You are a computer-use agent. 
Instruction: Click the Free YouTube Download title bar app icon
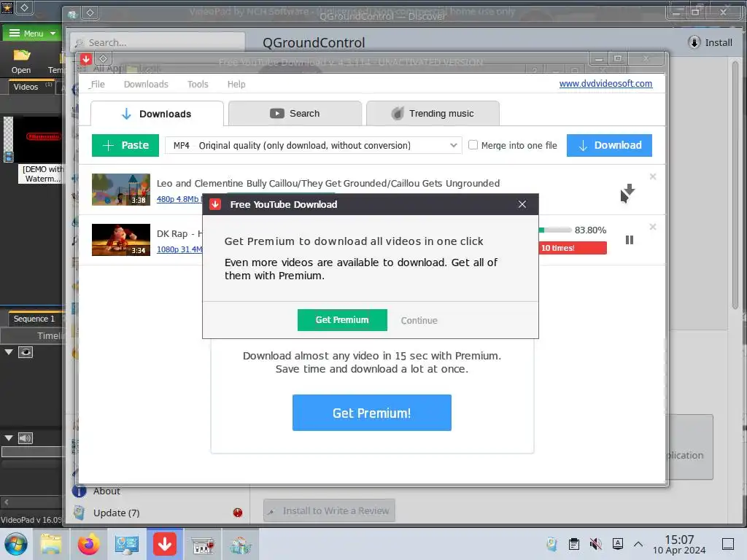point(86,59)
